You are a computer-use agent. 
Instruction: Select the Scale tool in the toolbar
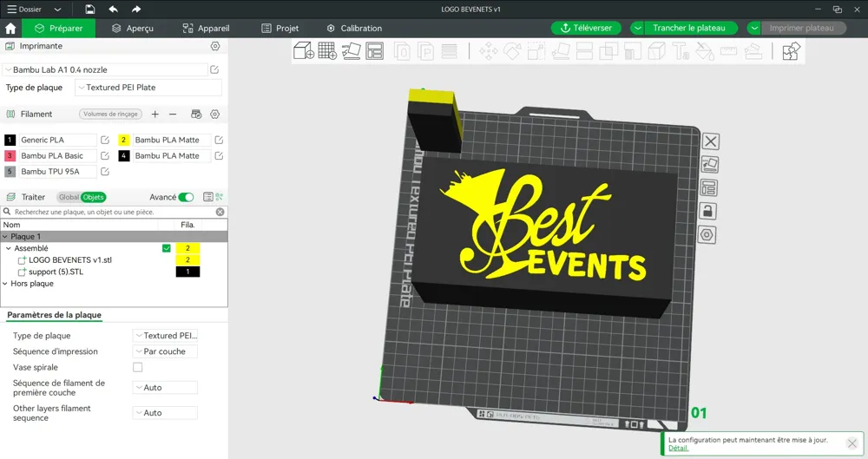click(536, 51)
